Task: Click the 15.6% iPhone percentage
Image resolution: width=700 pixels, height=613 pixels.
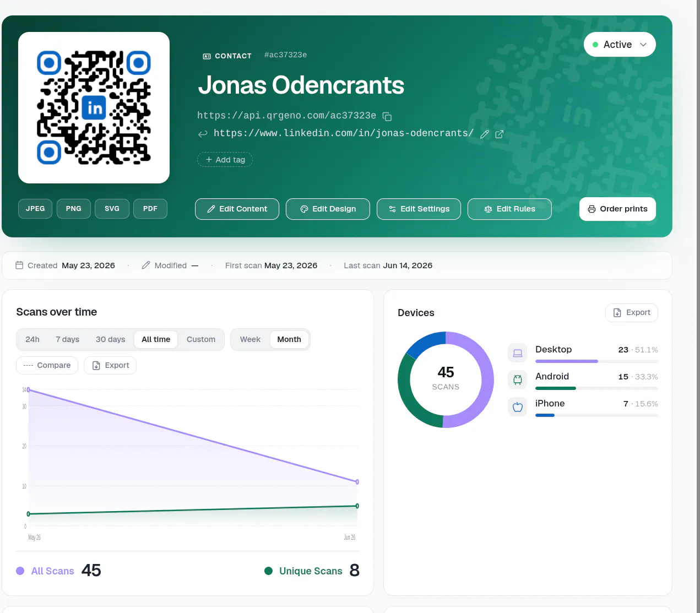Action: pos(647,404)
